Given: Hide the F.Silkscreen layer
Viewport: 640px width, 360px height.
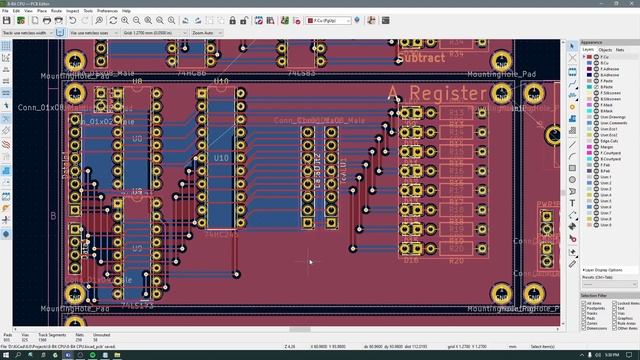Looking at the screenshot, I should pos(596,93).
